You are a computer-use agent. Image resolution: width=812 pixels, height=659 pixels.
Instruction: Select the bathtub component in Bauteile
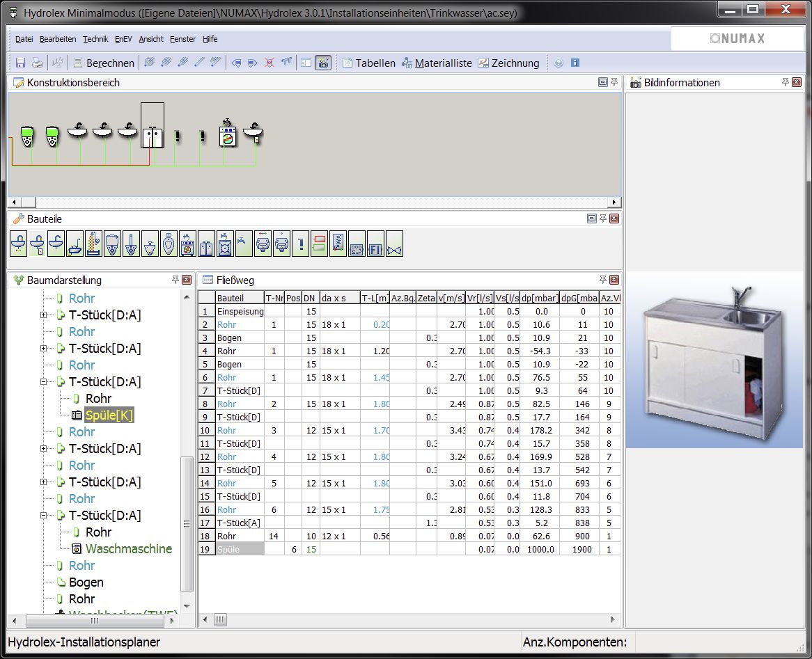(x=75, y=244)
